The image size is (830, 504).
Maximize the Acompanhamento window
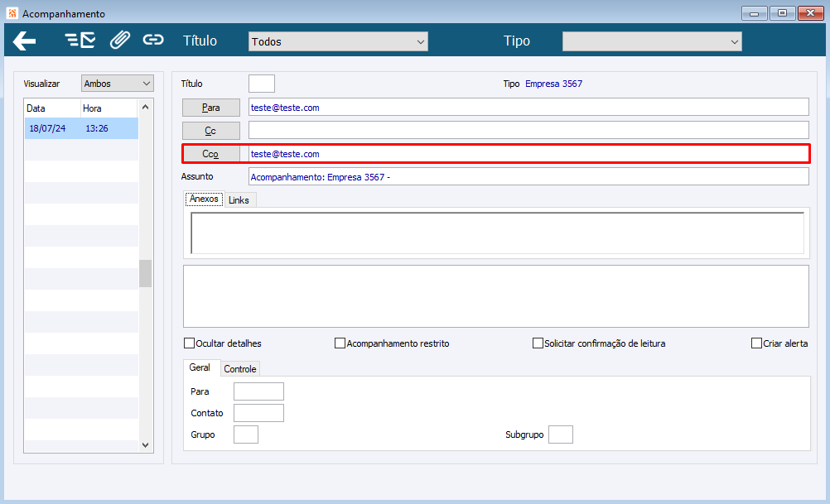click(x=782, y=13)
